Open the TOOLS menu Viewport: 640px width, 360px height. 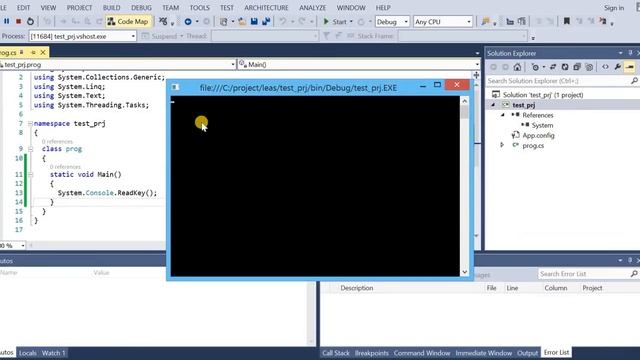coord(200,8)
